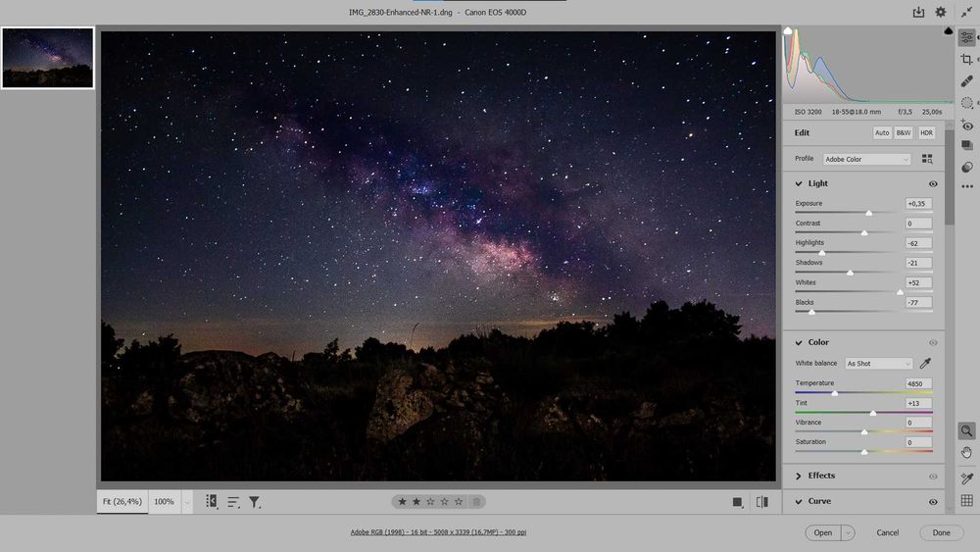The height and width of the screenshot is (552, 980).
Task: Click the Exposure value field +0,35
Action: click(918, 204)
